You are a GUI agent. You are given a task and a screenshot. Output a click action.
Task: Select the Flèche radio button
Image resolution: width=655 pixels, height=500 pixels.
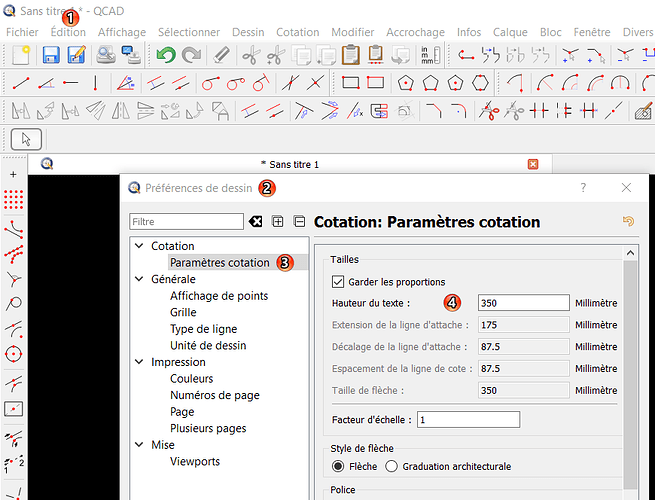click(x=338, y=466)
